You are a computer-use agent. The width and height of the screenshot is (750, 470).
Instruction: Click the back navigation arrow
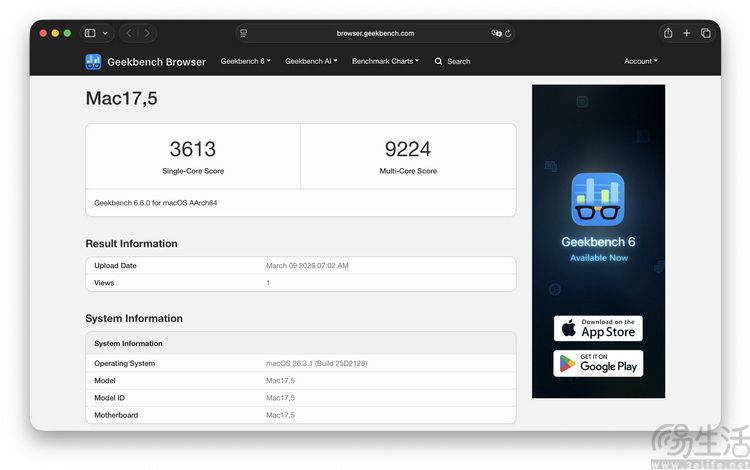[129, 33]
